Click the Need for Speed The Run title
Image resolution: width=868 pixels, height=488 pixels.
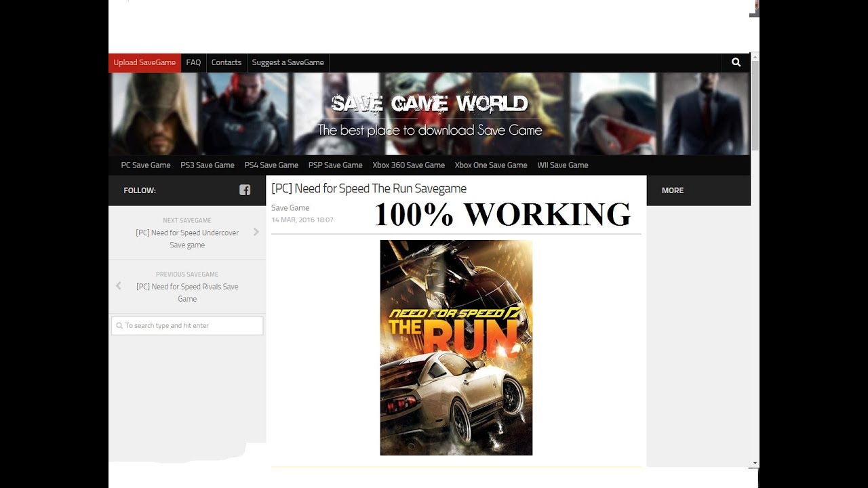coord(369,188)
